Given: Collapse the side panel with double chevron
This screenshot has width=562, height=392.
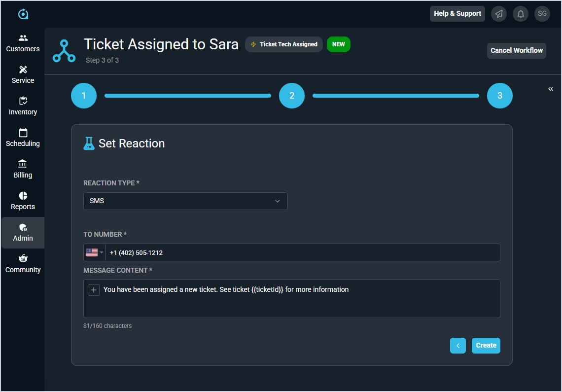Looking at the screenshot, I should pos(551,89).
